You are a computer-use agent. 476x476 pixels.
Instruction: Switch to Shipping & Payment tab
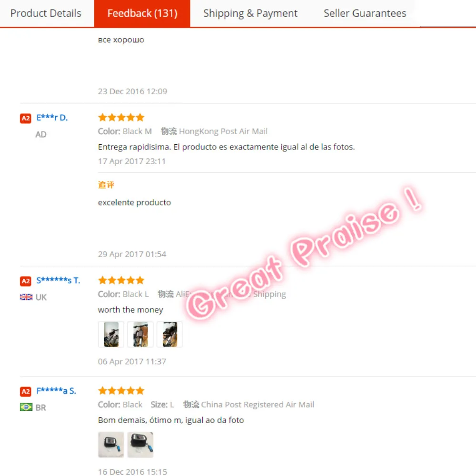(250, 13)
